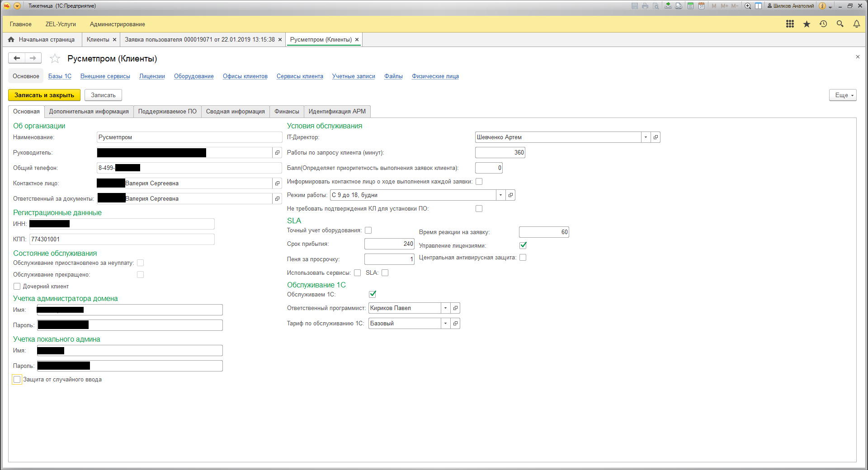Click the home icon of Начальная страница
This screenshot has width=868, height=470.
click(11, 40)
